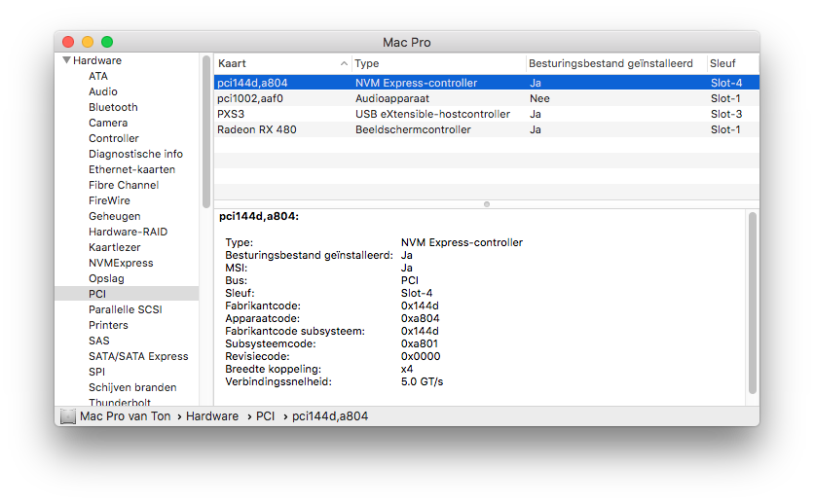
Task: Click Hardware in the path bar
Action: click(x=212, y=416)
